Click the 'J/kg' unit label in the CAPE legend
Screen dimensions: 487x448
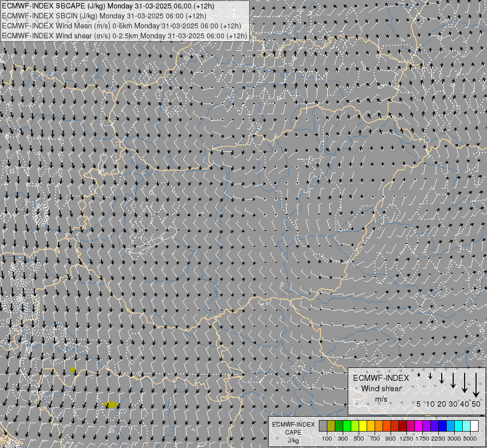293,440
